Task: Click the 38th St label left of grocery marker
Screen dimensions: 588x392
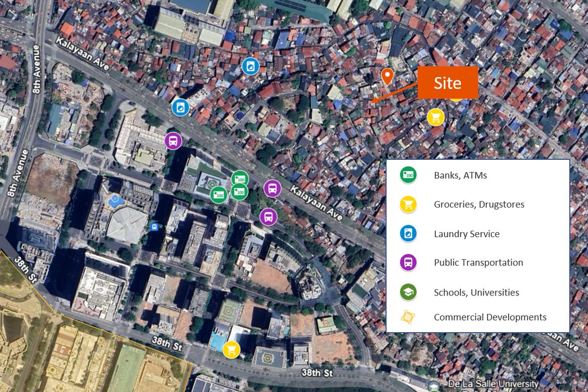Action: tap(167, 344)
